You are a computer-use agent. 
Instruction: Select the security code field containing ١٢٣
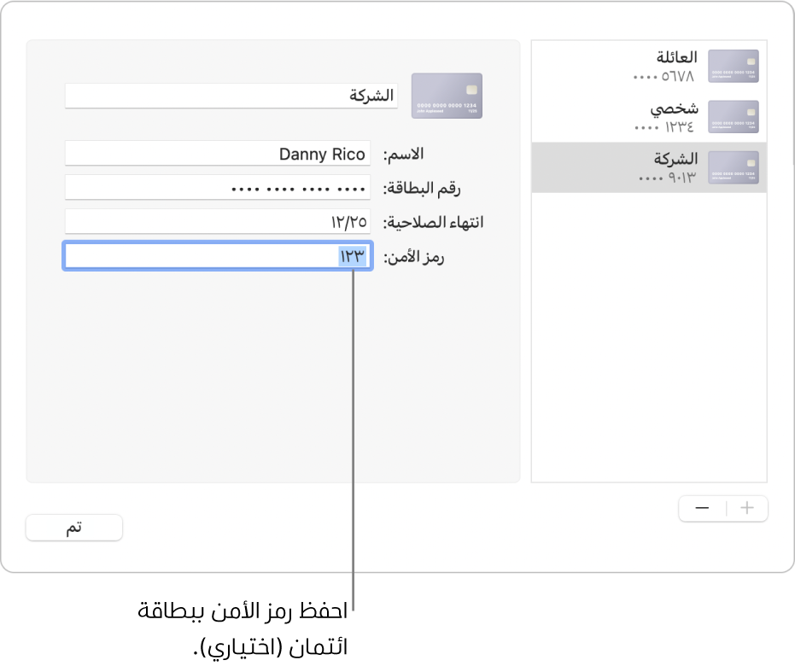point(218,256)
